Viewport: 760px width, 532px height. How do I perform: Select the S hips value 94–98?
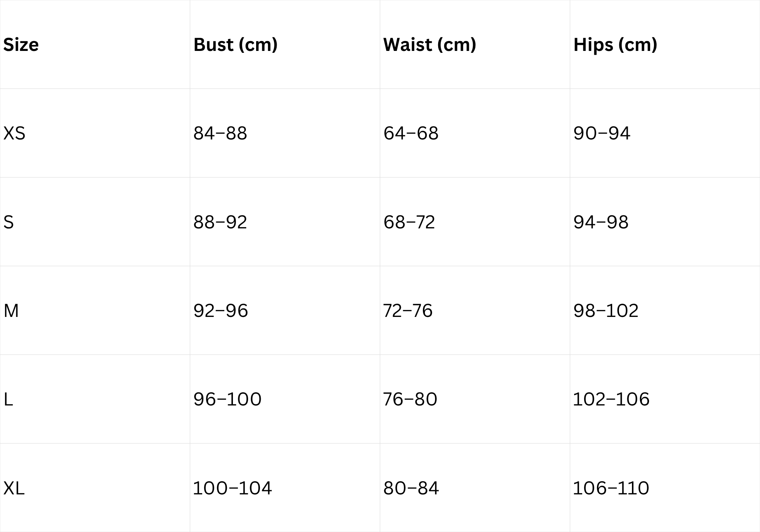[601, 222]
